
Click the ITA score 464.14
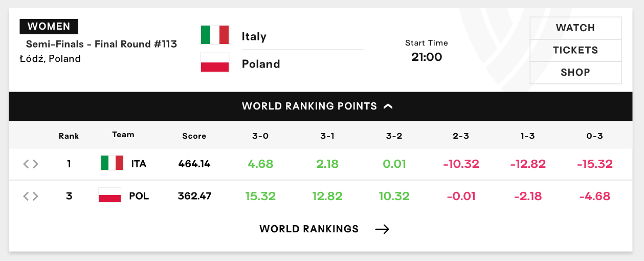(194, 164)
